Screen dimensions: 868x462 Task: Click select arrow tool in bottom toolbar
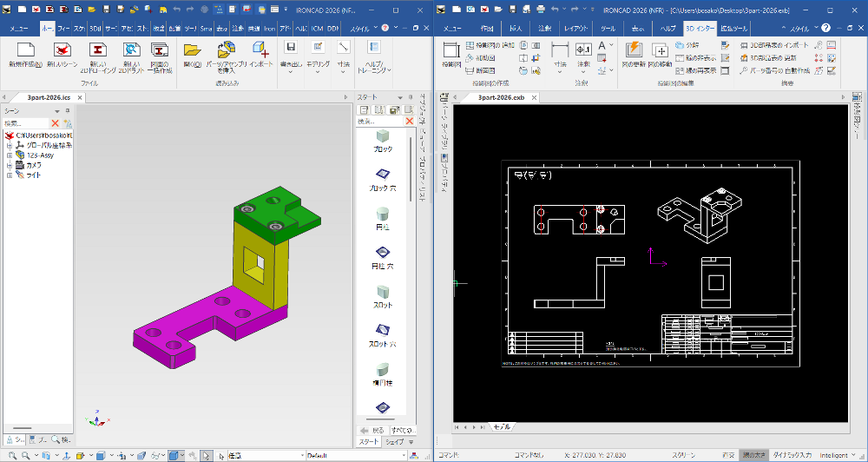[x=206, y=455]
